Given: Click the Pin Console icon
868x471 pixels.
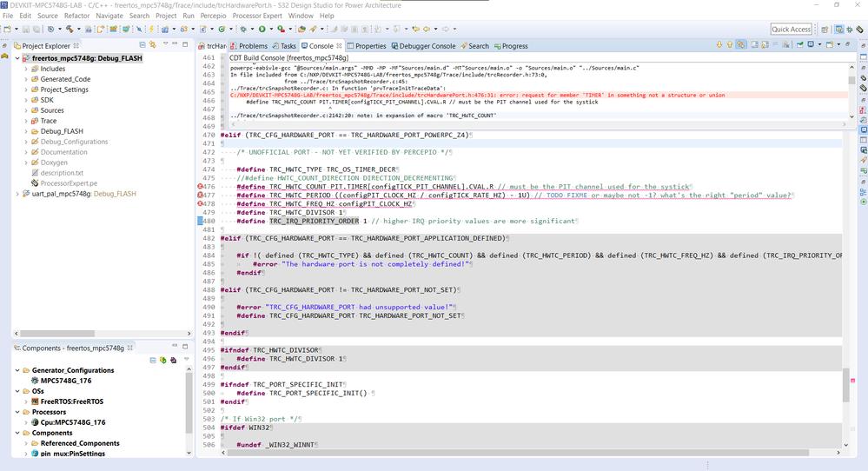Looking at the screenshot, I should click(800, 45).
